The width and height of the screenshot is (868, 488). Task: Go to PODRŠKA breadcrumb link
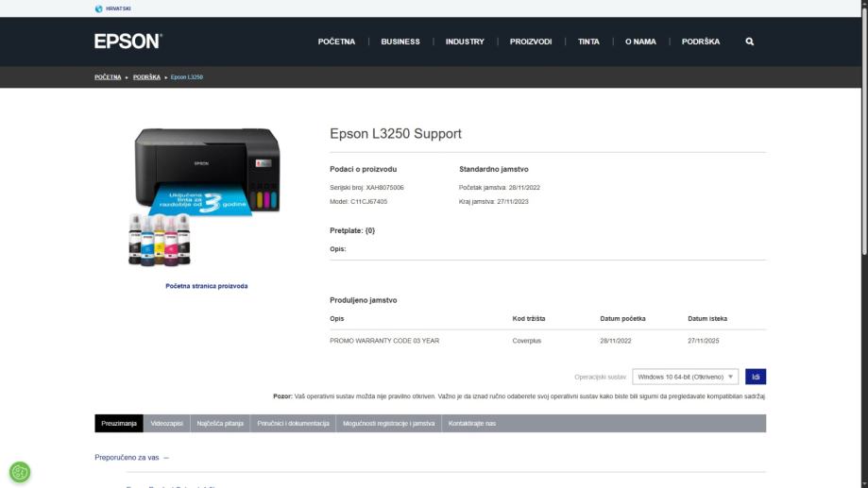146,77
